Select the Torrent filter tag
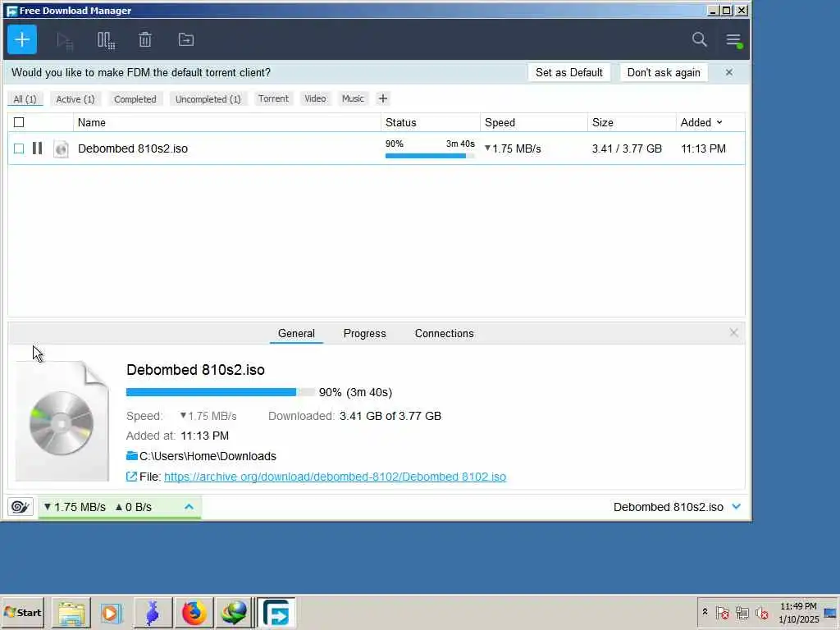The height and width of the screenshot is (630, 840). pyautogui.click(x=273, y=98)
